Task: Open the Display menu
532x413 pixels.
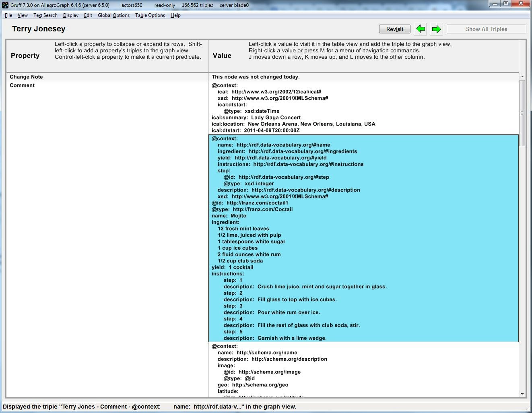Action: pyautogui.click(x=70, y=15)
